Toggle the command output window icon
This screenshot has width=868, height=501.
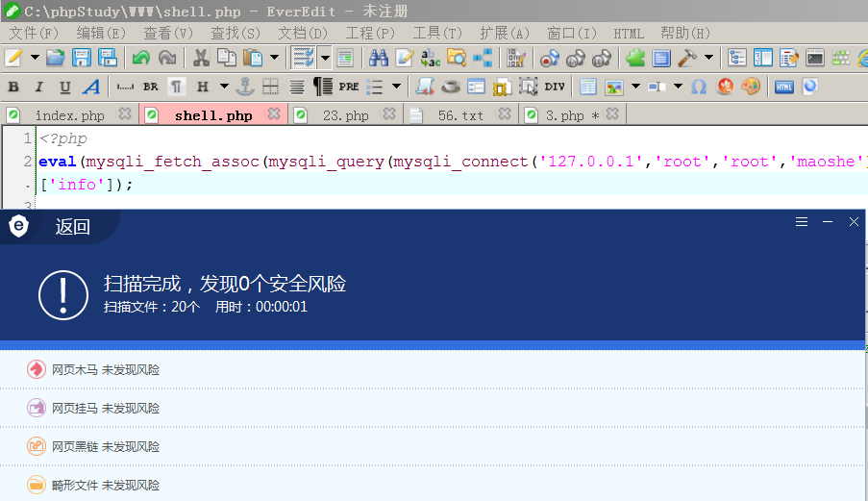[x=815, y=58]
